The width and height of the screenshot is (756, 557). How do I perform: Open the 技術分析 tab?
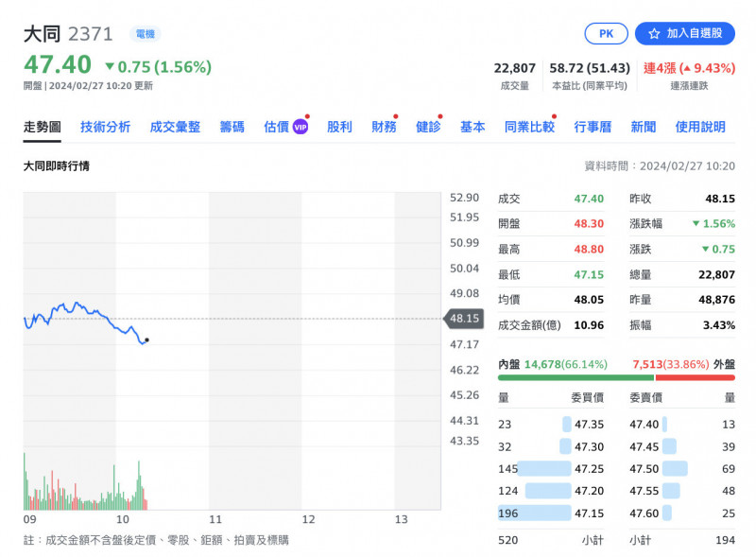pos(105,127)
